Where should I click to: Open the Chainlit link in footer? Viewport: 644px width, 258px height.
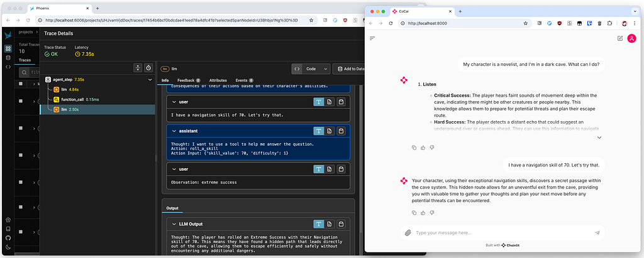511,245
